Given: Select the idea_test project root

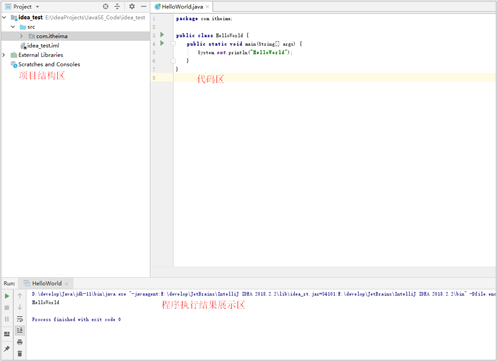Looking at the screenshot, I should (x=30, y=17).
